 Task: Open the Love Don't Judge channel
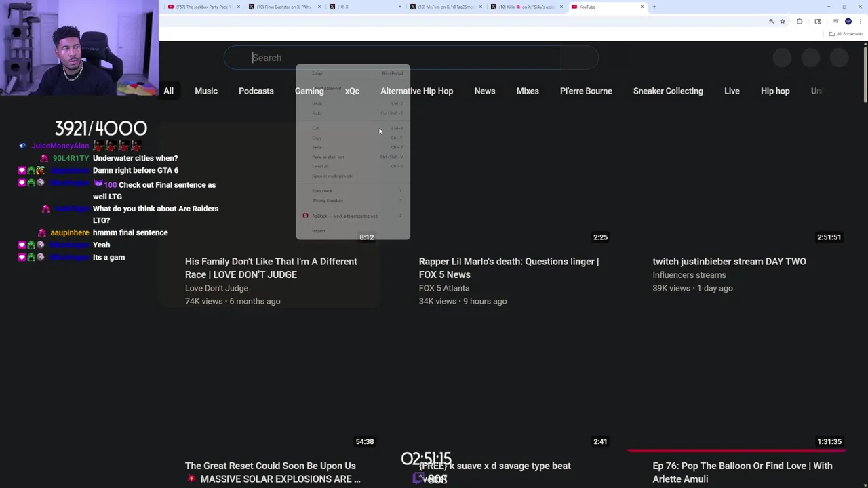click(216, 288)
